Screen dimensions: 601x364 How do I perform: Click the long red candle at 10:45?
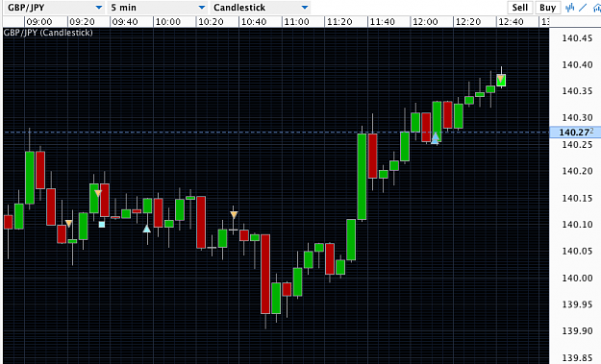click(265, 274)
